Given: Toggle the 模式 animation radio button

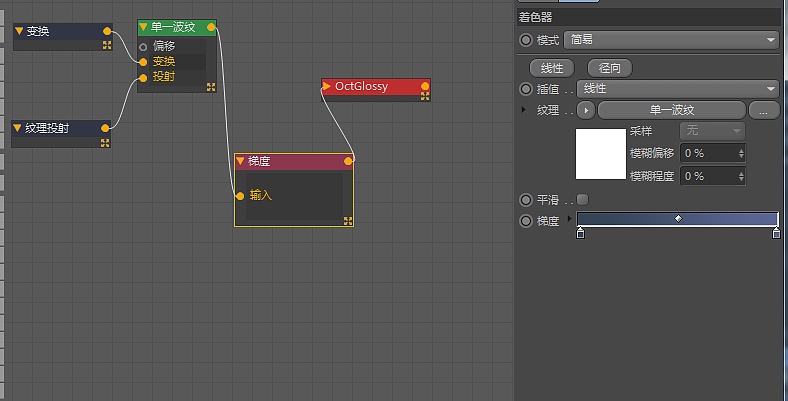Looking at the screenshot, I should tap(526, 40).
